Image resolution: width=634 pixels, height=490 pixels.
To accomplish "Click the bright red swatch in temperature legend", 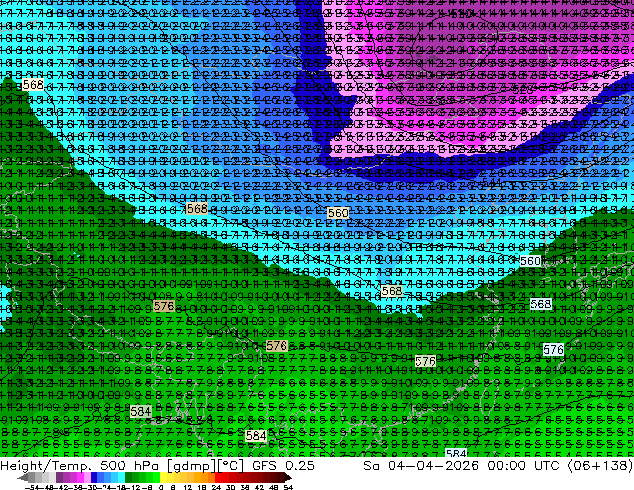I will click(x=218, y=477).
